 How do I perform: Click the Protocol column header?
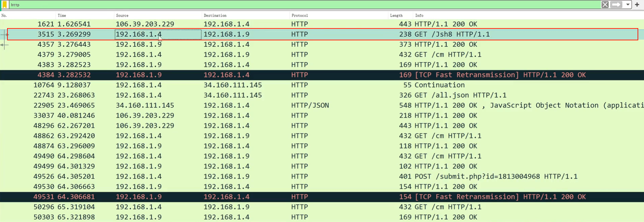click(x=339, y=16)
